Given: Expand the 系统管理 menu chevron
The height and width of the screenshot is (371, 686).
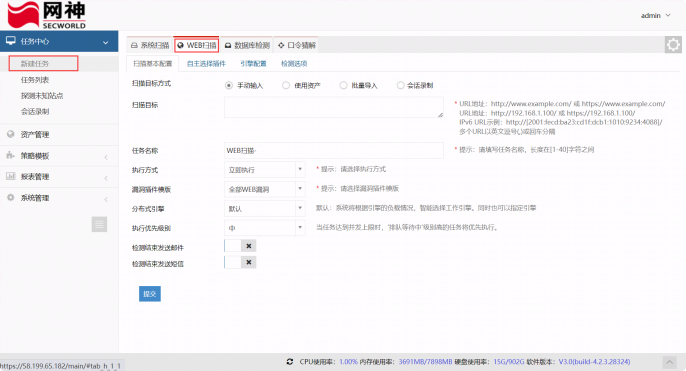Looking at the screenshot, I should [x=106, y=200].
